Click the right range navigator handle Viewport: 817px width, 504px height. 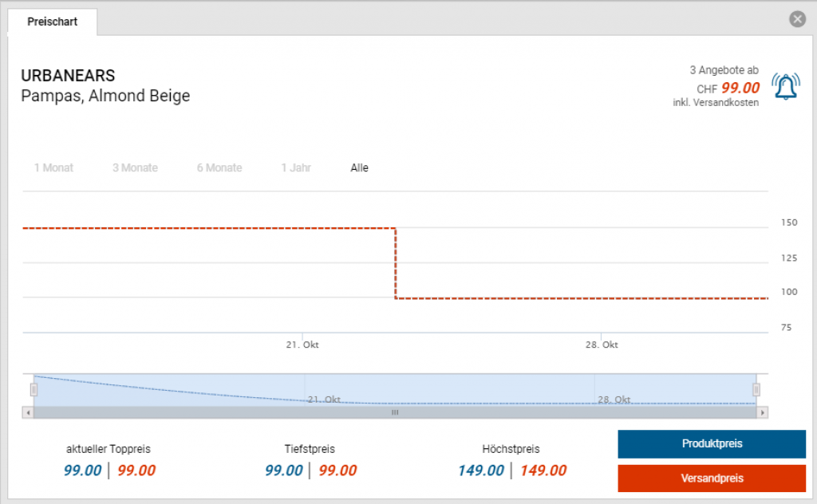pos(756,390)
